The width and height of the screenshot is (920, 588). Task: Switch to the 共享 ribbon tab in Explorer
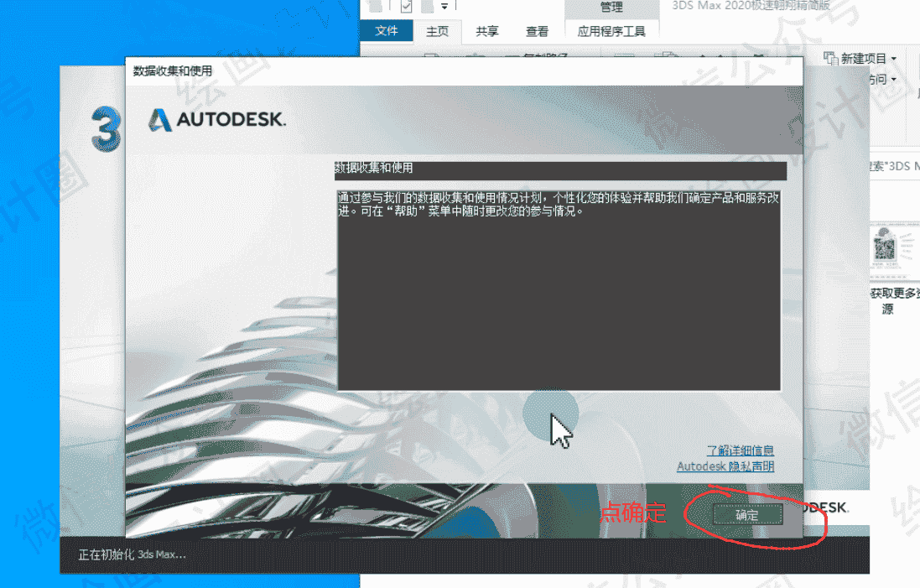pos(487,31)
